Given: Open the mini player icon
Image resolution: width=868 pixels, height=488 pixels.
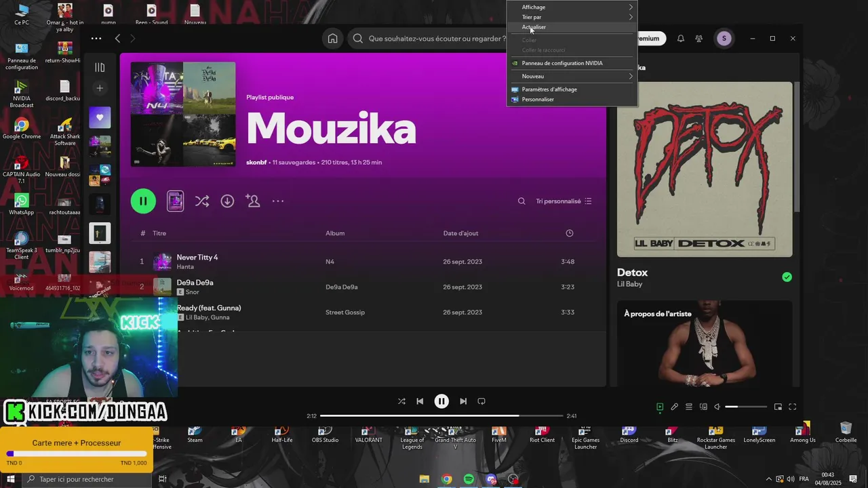Looking at the screenshot, I should coord(778,407).
